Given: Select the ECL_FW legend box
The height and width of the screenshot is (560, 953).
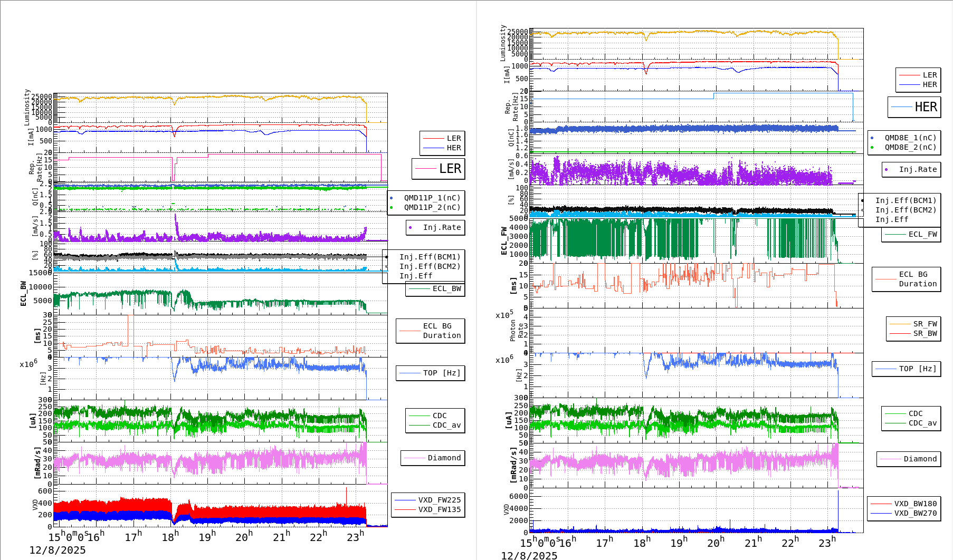Looking at the screenshot, I should (911, 234).
